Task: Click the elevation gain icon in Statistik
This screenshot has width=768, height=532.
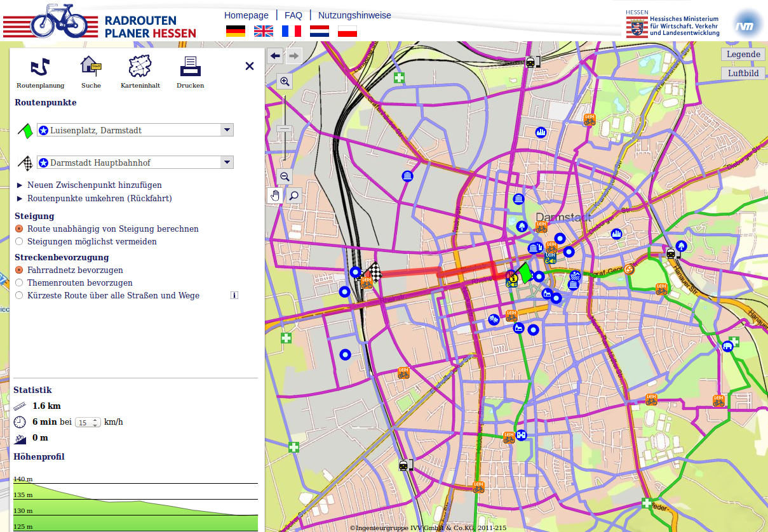Action: [x=20, y=438]
